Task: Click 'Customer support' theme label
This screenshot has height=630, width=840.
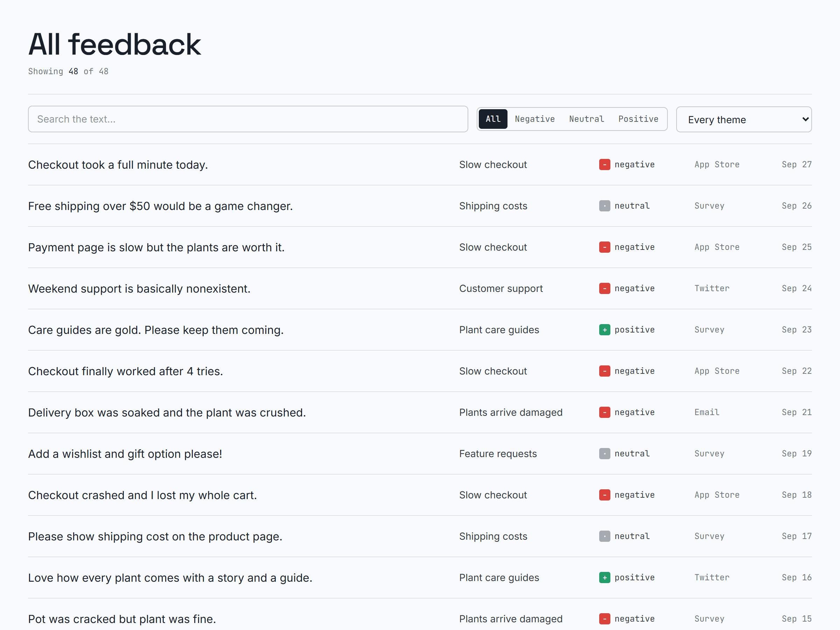Action: click(x=501, y=289)
